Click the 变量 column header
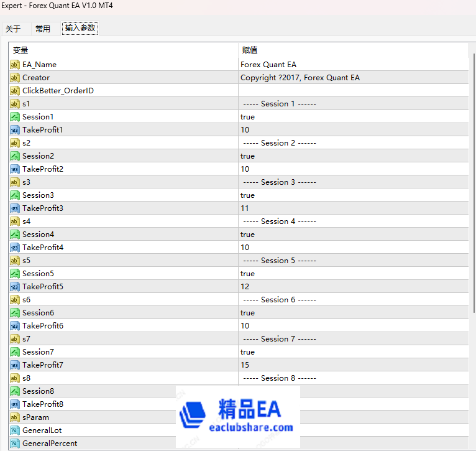 click(124, 50)
